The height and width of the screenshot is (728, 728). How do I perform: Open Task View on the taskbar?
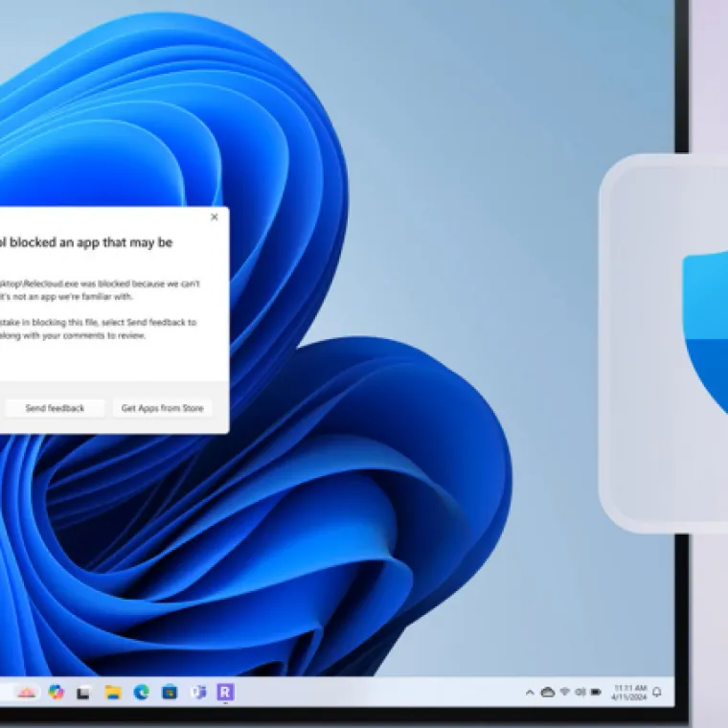tap(83, 693)
